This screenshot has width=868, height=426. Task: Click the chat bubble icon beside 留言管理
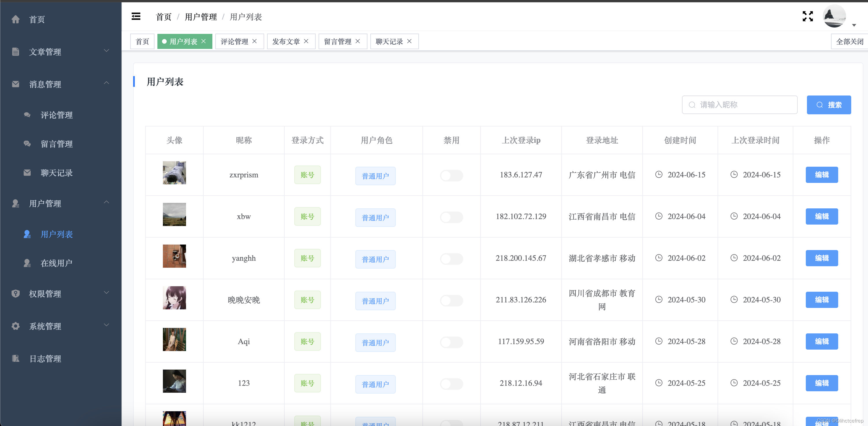point(27,144)
